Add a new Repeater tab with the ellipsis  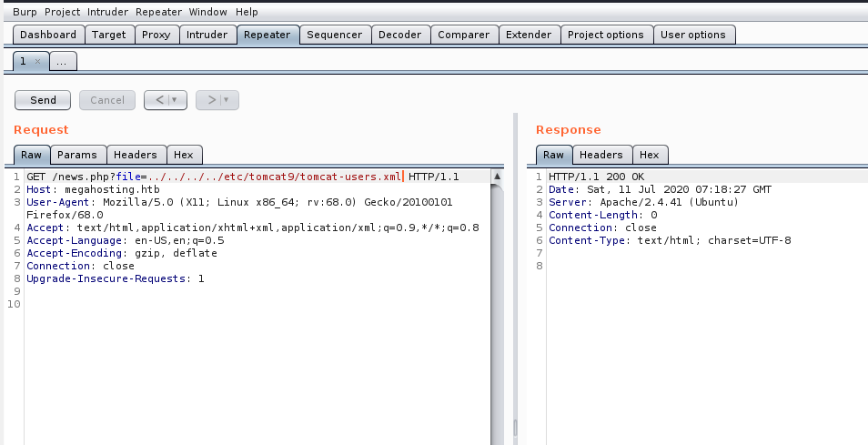62,62
